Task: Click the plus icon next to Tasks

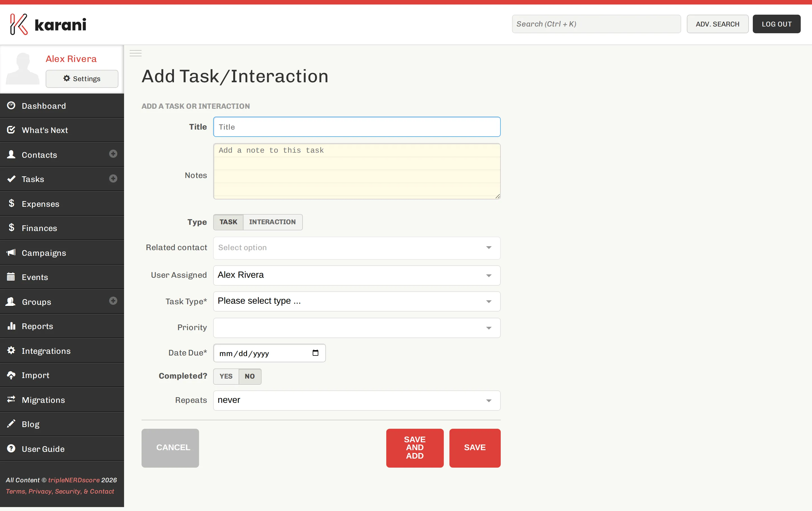Action: (113, 179)
